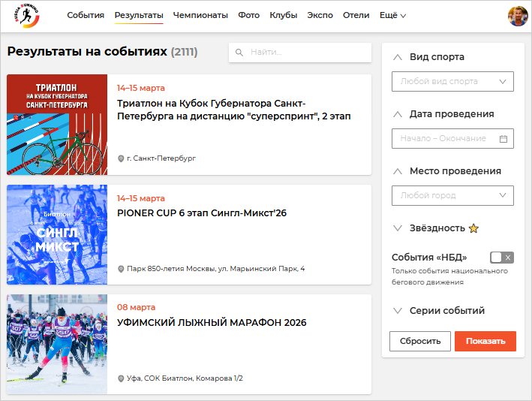Open the Ещё navigation dropdown
The image size is (532, 401).
(x=392, y=15)
